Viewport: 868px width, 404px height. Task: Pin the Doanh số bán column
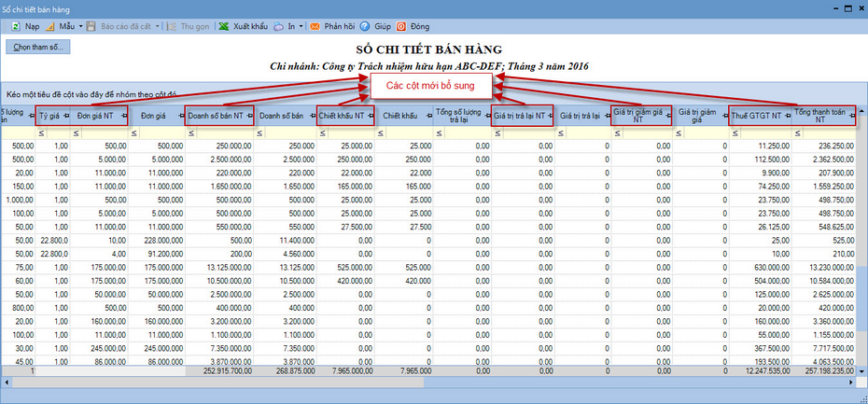pyautogui.click(x=313, y=115)
